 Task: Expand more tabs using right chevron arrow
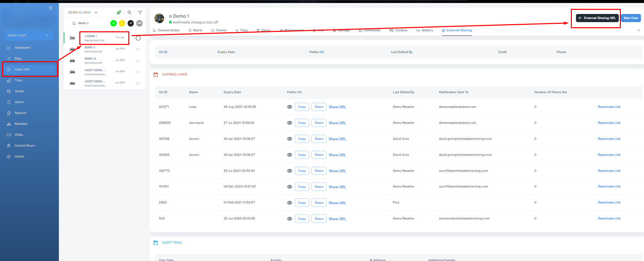pyautogui.click(x=639, y=30)
